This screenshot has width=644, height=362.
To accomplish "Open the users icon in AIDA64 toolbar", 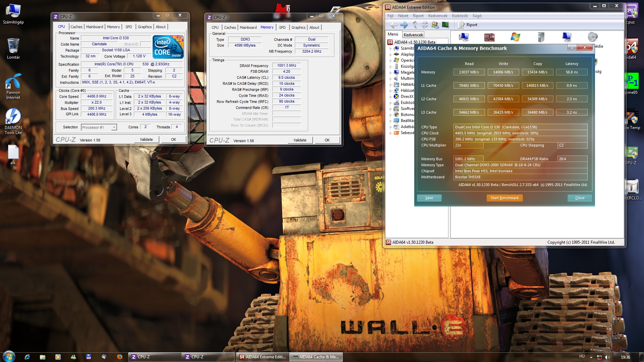I will point(435,25).
